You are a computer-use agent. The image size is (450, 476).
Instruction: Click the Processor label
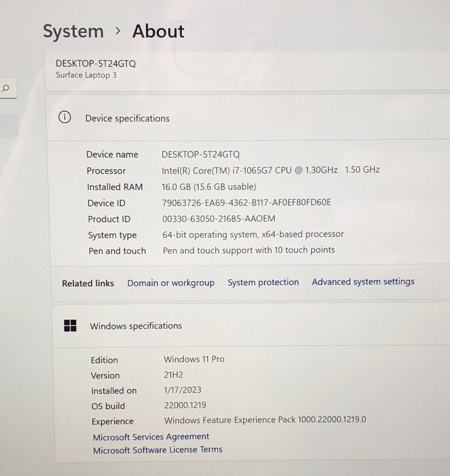pyautogui.click(x=106, y=171)
